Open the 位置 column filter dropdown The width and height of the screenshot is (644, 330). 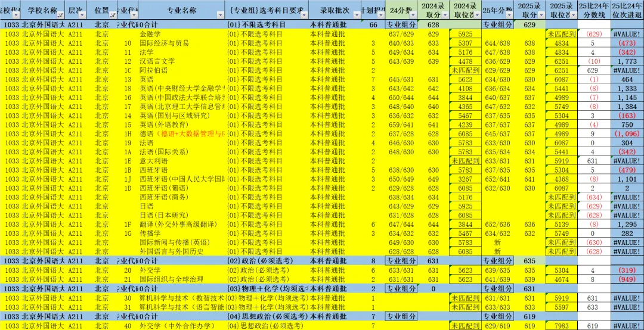pyautogui.click(x=113, y=15)
